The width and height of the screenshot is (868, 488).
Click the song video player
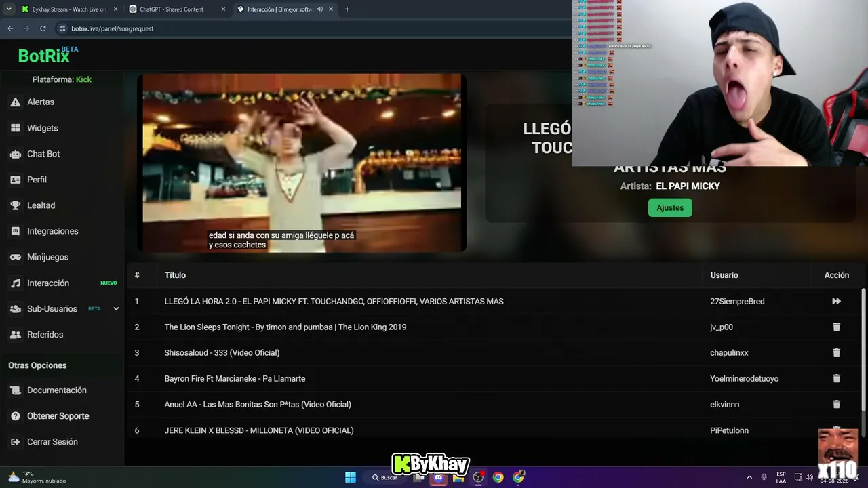click(x=302, y=163)
